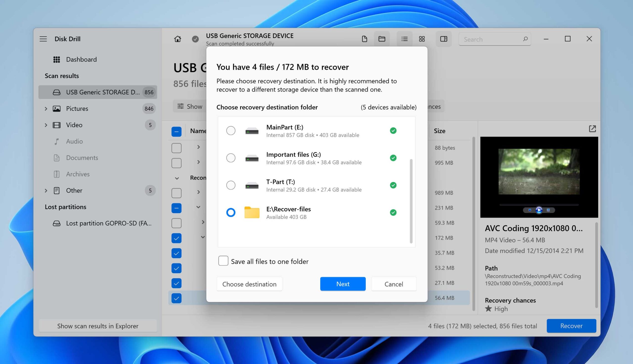Go to the home icon in toolbar
The height and width of the screenshot is (364, 633).
(x=178, y=39)
